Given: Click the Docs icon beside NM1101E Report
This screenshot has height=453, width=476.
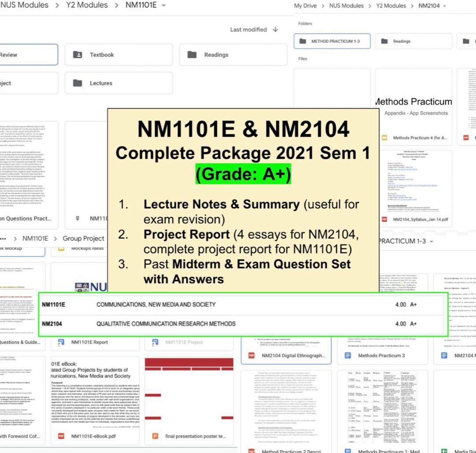Looking at the screenshot, I should [x=61, y=342].
